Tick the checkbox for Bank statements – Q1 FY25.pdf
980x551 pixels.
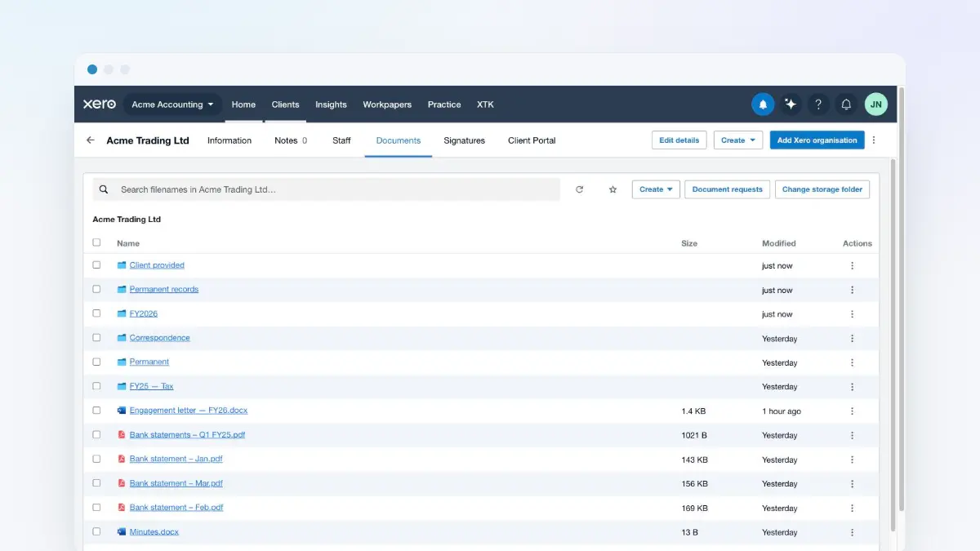tap(96, 434)
